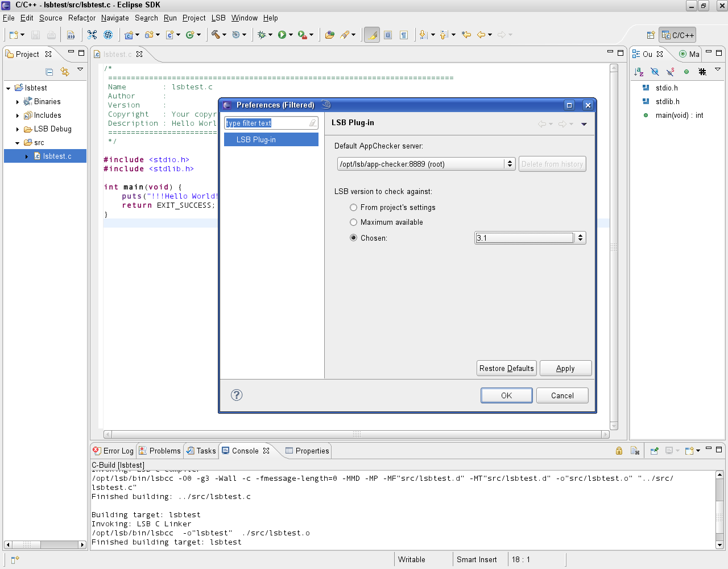Click the green Run toolbar icon
The height and width of the screenshot is (569, 728).
click(282, 35)
